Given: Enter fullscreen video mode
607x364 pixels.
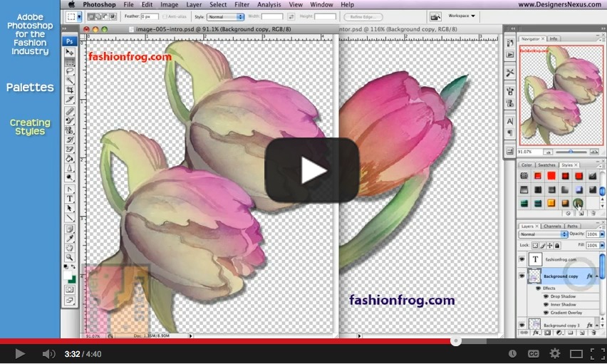Looking at the screenshot, I should pyautogui.click(x=598, y=353).
